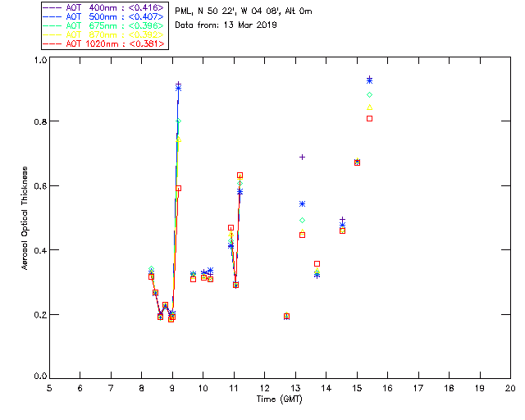Click the yellow triangle marker near 0.84

[x=369, y=107]
